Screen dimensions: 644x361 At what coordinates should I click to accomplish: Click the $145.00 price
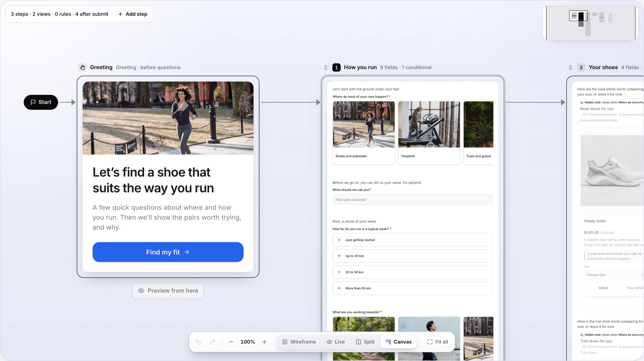coord(591,232)
